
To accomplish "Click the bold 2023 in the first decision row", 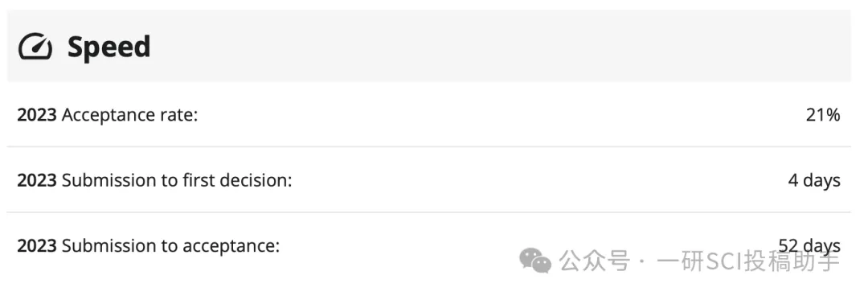I will [36, 180].
